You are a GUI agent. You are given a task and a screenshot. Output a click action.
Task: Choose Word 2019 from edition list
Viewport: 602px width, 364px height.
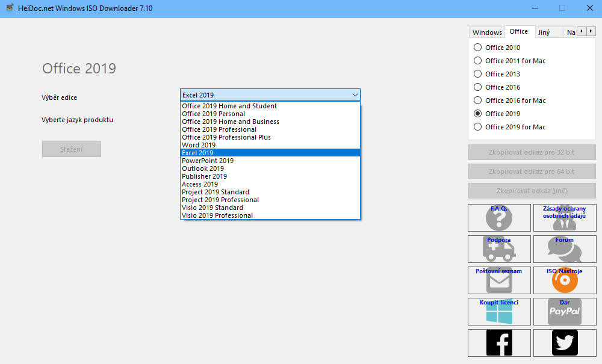tap(270, 145)
